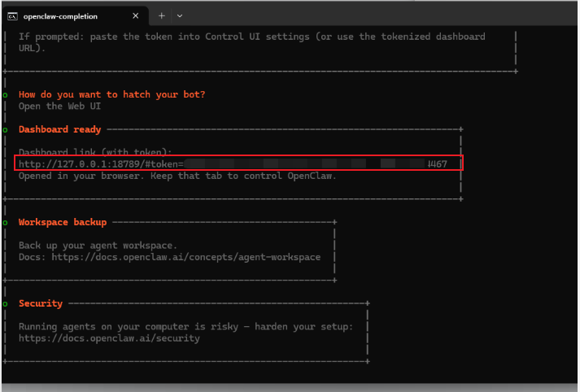
Task: Select the openclaw-completion terminal tab
Action: pos(75,16)
